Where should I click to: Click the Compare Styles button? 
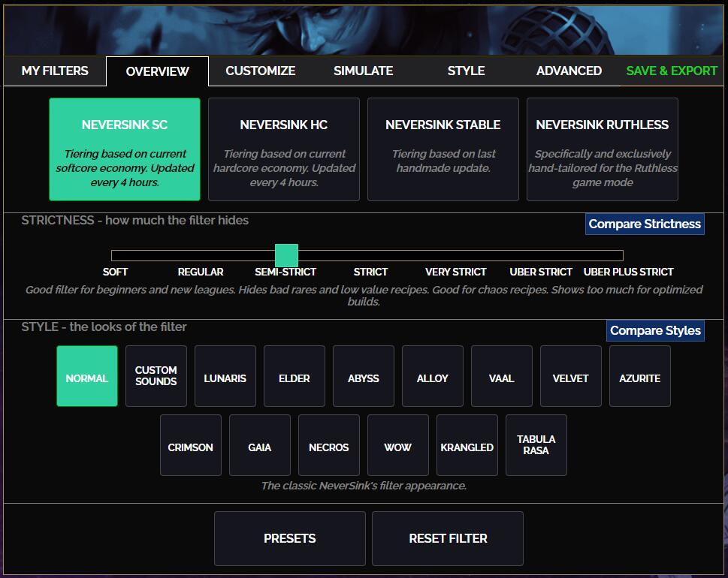click(x=655, y=331)
